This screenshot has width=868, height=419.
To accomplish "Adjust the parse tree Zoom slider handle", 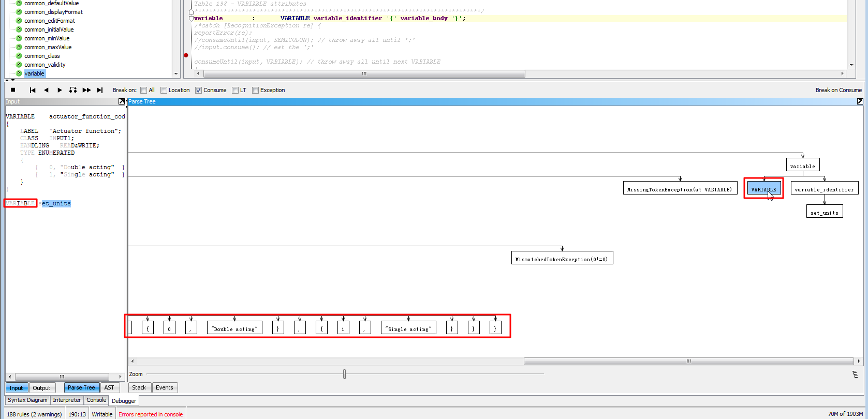I will coord(344,374).
